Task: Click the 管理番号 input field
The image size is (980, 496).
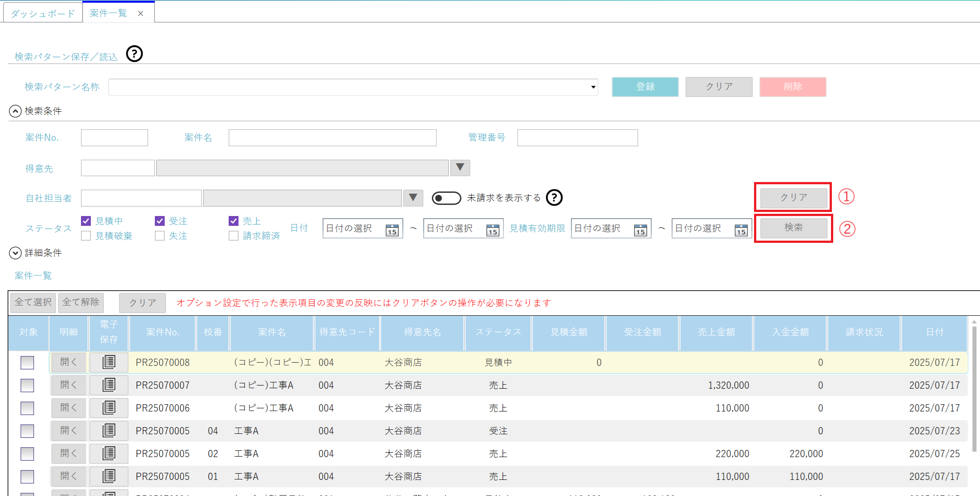Action: coord(577,138)
